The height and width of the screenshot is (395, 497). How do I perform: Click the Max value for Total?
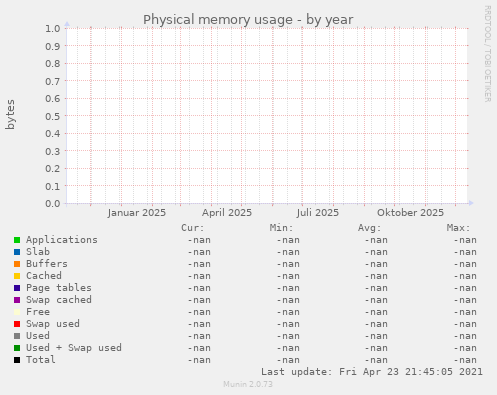(x=465, y=360)
